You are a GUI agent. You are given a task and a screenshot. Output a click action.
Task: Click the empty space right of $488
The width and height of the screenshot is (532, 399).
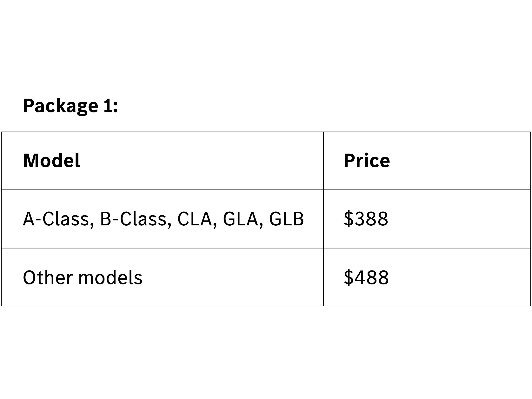point(457,277)
